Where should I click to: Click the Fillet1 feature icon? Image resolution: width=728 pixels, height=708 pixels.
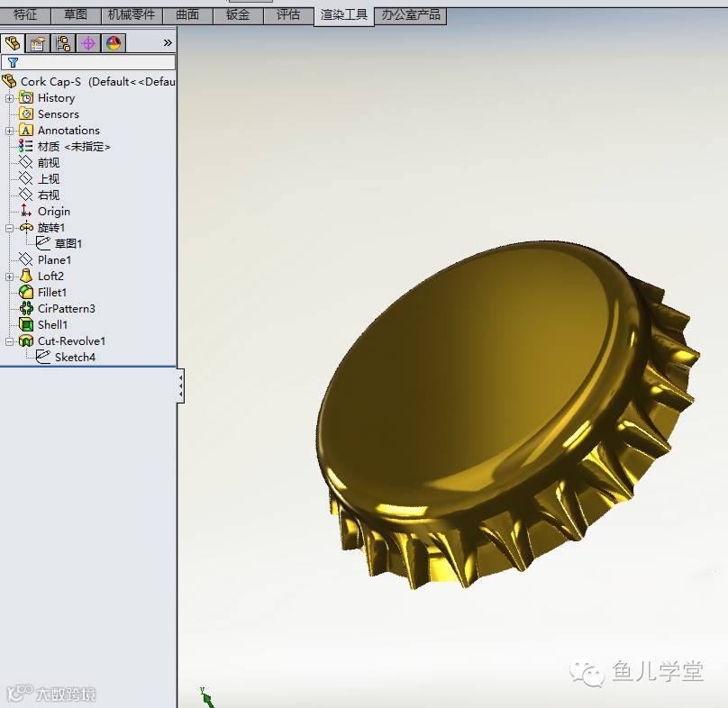[x=26, y=292]
